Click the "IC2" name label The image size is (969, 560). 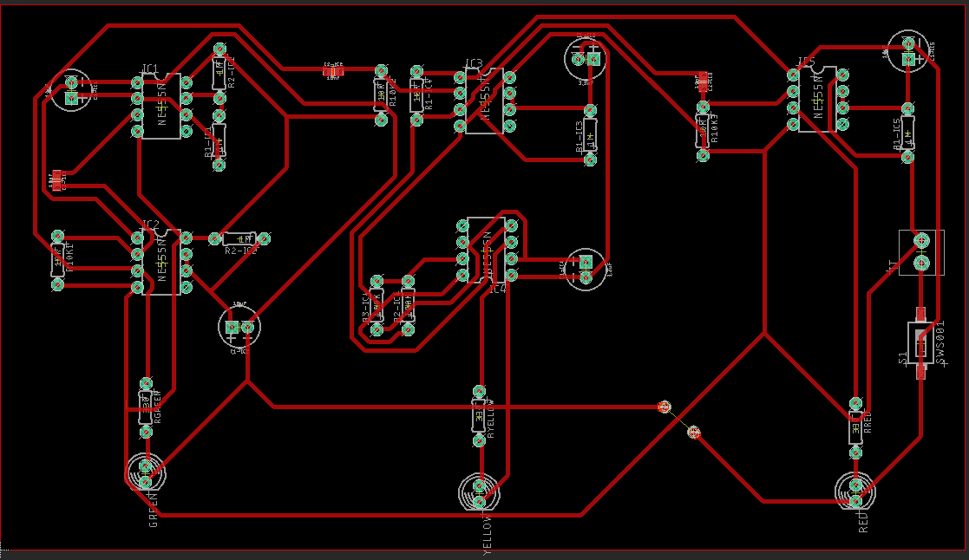pyautogui.click(x=151, y=225)
